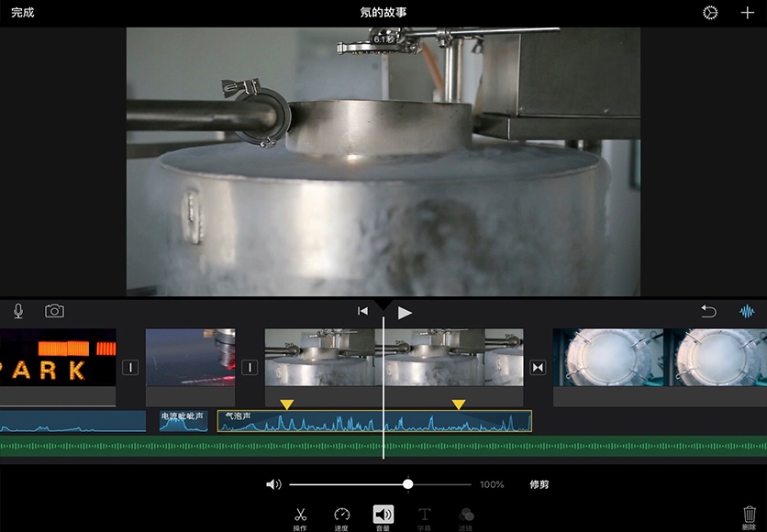767x532 pixels.
Task: Toggle the audio waveform display icon
Action: [x=748, y=312]
